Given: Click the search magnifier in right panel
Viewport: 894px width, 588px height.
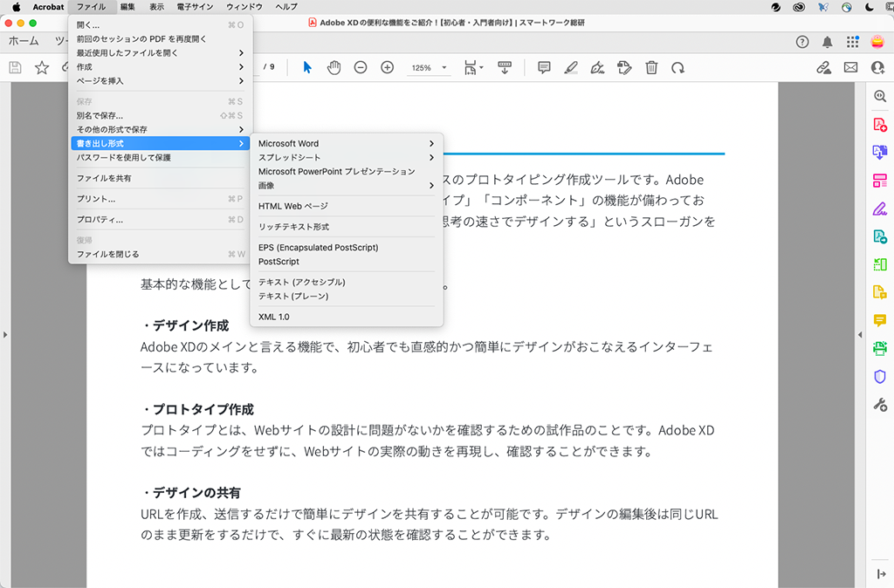Looking at the screenshot, I should (880, 96).
